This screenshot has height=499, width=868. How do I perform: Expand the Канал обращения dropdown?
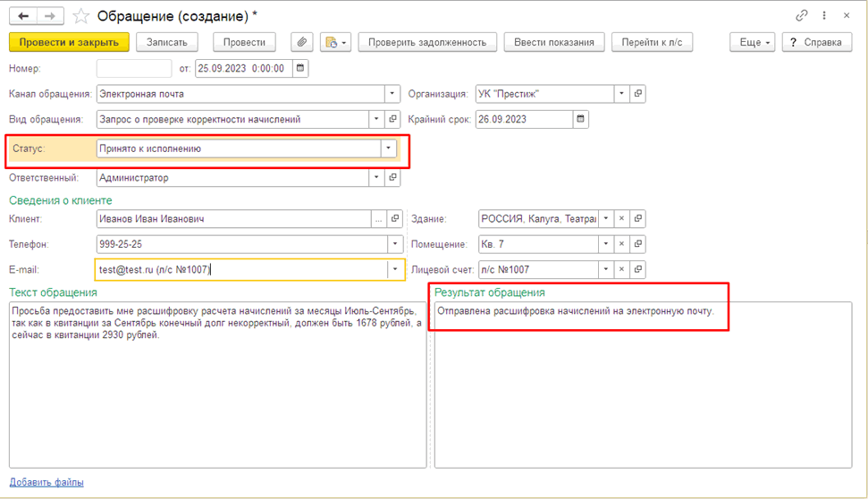pos(392,94)
